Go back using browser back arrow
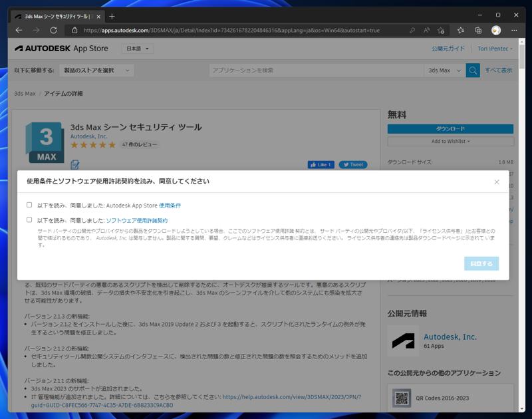Screen dimensions: 532x419 tap(19, 30)
